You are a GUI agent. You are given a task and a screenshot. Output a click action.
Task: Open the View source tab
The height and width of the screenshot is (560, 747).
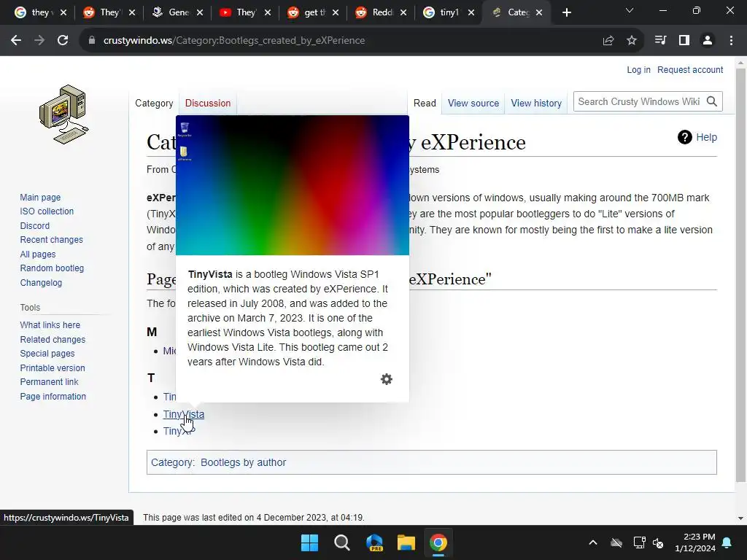[473, 103]
